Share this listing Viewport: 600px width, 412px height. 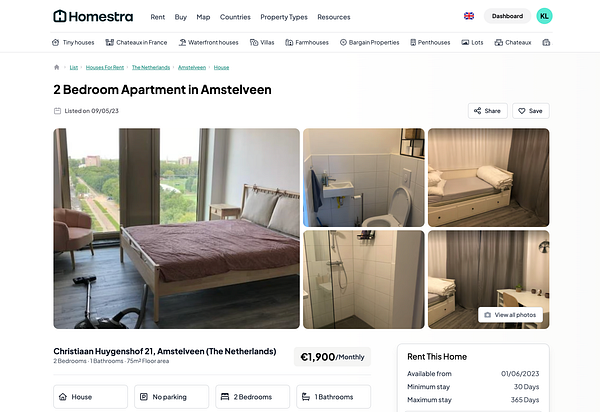[488, 111]
